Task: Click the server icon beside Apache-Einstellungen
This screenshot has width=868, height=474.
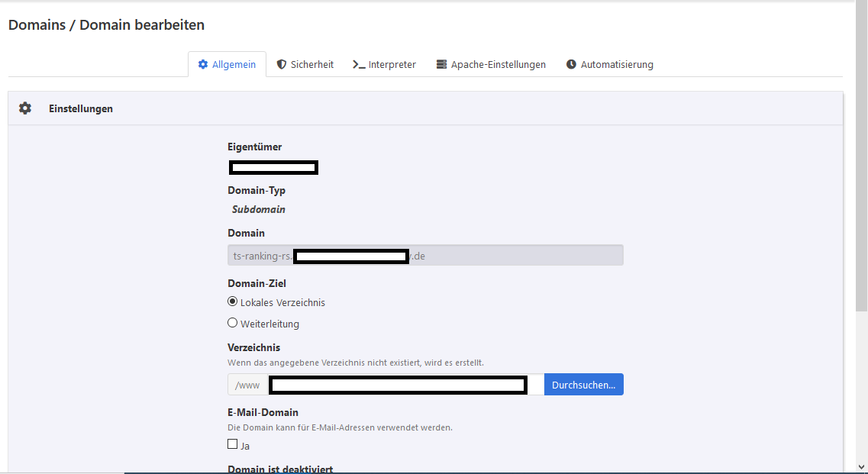Action: coord(441,65)
